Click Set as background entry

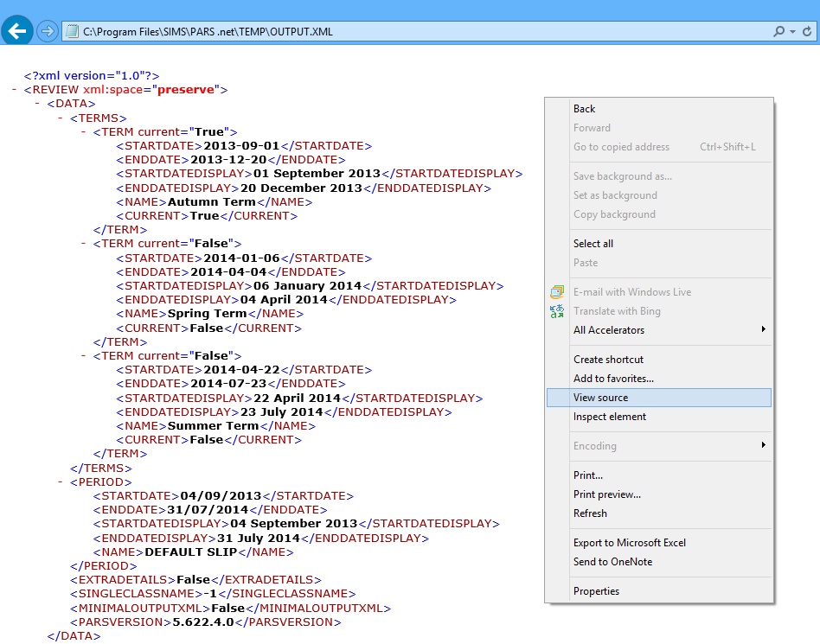(658, 195)
